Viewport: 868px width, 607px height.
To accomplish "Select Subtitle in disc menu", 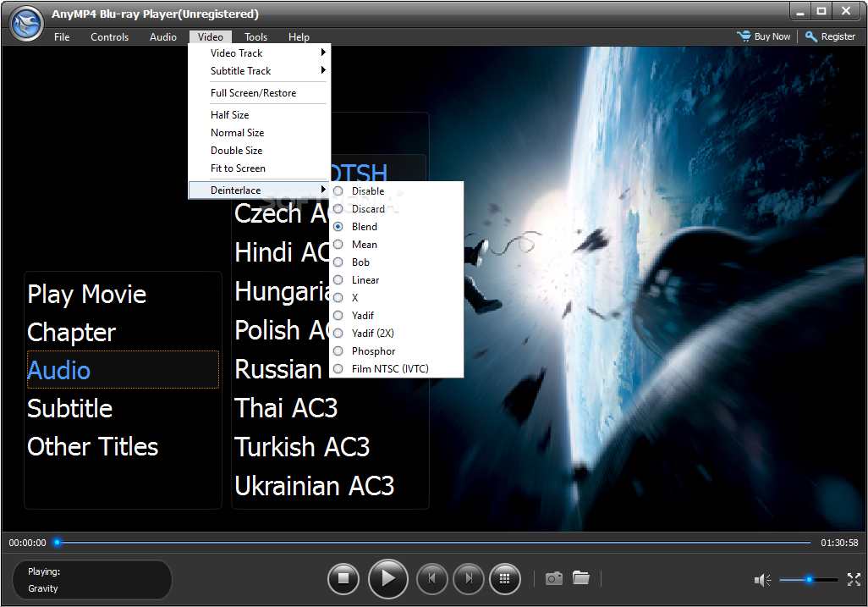I will pyautogui.click(x=69, y=409).
